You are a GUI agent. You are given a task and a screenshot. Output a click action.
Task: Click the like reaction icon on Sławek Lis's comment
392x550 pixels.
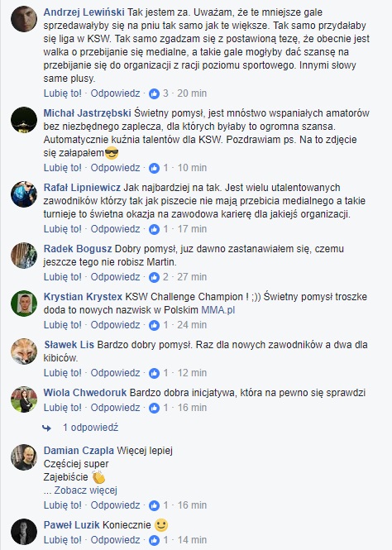click(154, 373)
